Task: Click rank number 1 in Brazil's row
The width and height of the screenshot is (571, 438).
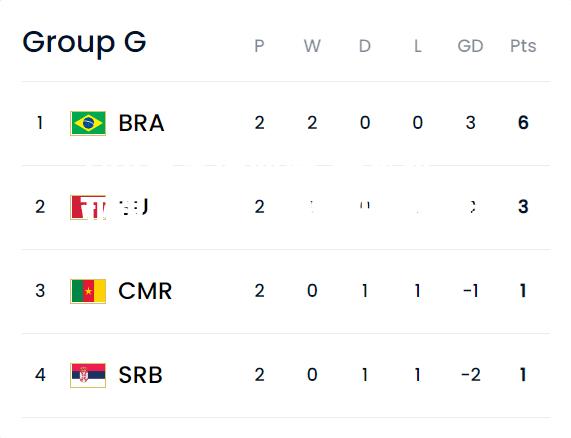Action: [40, 123]
